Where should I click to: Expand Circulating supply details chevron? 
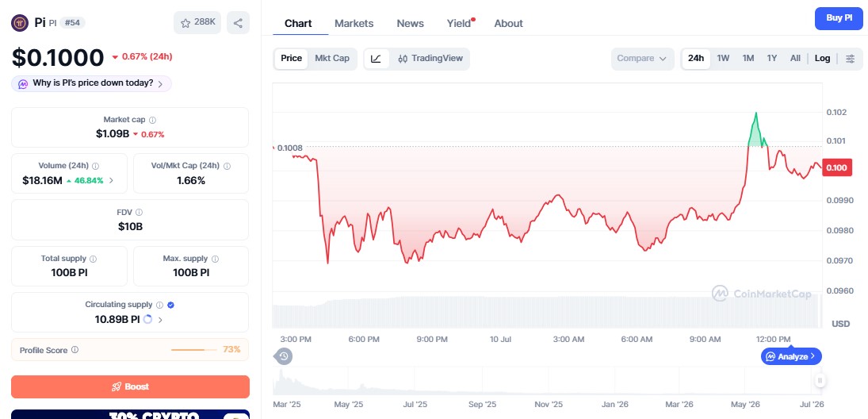click(x=161, y=319)
